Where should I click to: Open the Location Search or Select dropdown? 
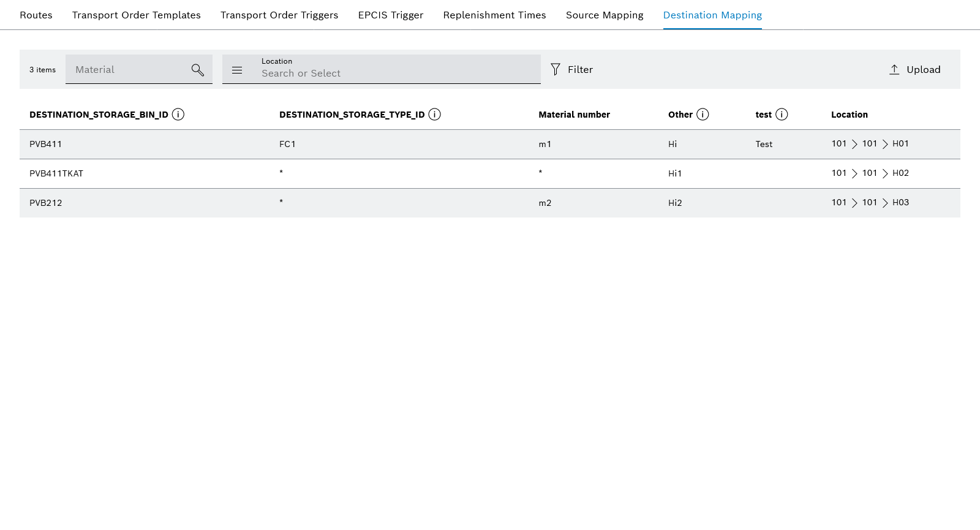(x=382, y=69)
